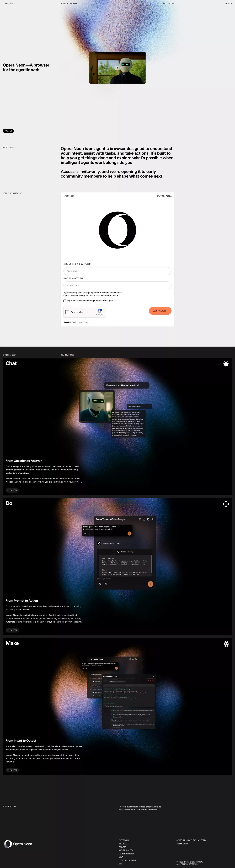
Task: Open the Privacy Policy link in form
Action: tap(83, 322)
